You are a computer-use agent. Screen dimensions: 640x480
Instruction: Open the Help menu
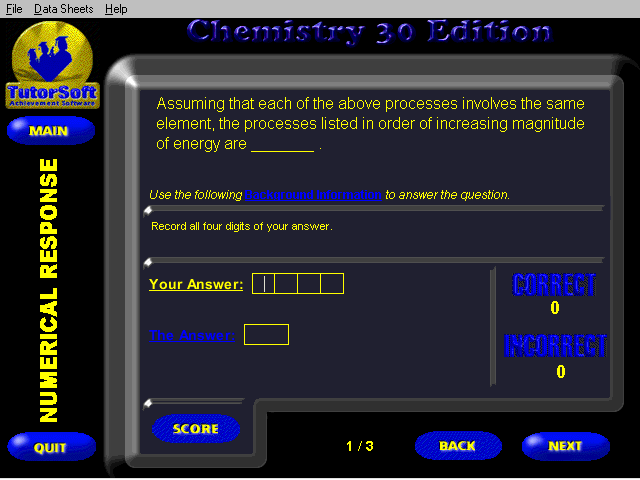coord(116,9)
